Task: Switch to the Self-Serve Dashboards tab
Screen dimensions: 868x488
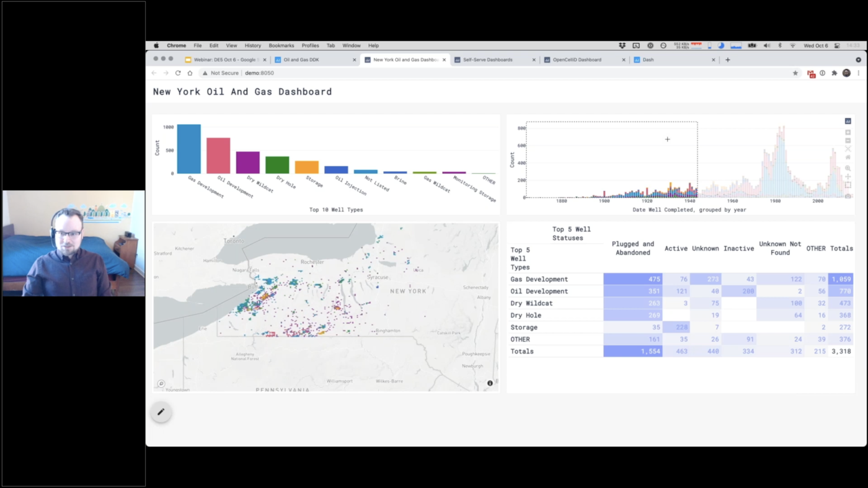Action: pos(494,60)
